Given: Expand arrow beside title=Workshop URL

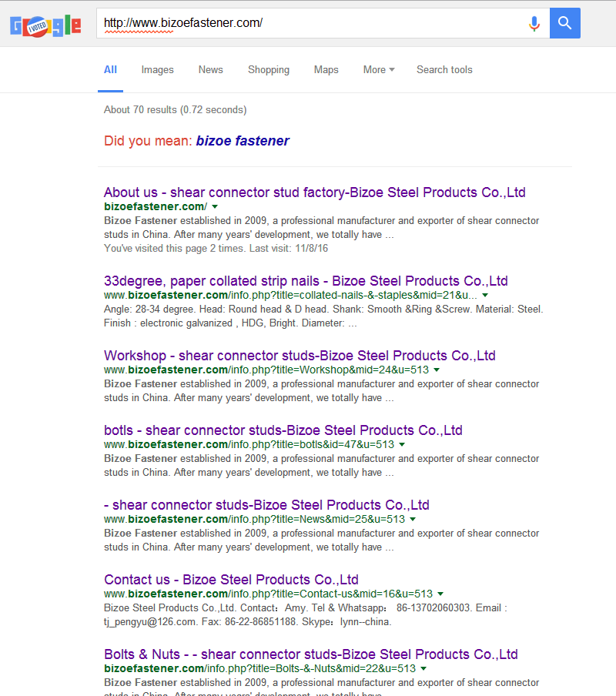Looking at the screenshot, I should click(437, 370).
